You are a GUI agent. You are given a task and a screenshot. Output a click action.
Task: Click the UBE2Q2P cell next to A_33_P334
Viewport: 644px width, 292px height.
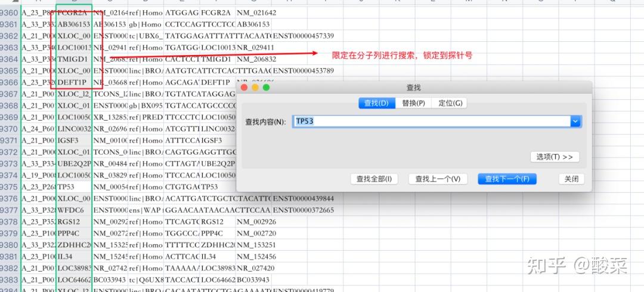click(x=74, y=164)
